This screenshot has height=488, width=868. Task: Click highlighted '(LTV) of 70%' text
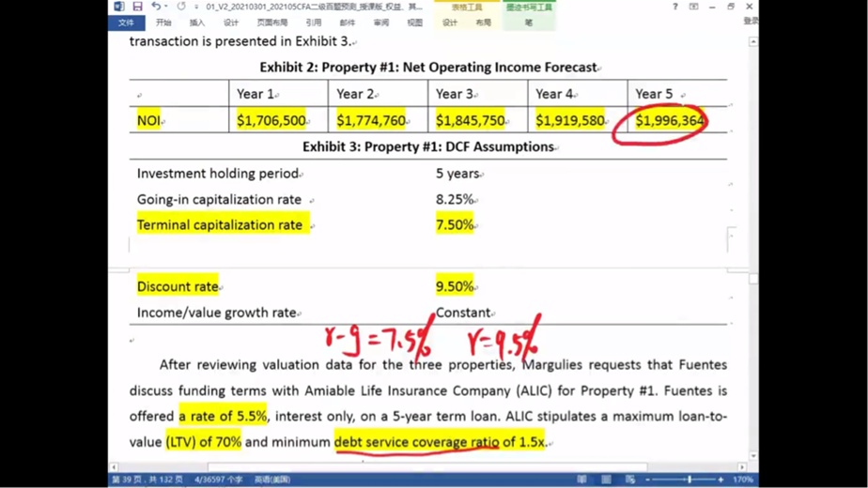point(203,442)
